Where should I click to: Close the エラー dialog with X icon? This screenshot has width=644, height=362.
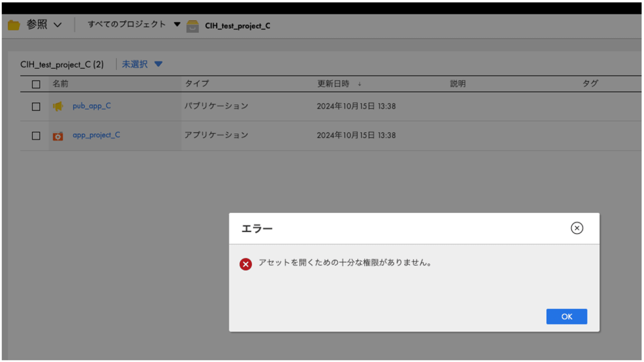click(577, 228)
